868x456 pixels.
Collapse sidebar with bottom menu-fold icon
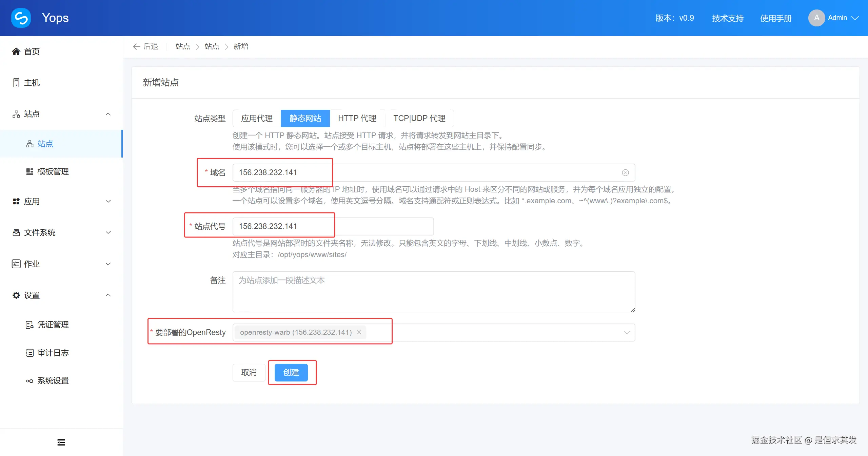pyautogui.click(x=61, y=442)
